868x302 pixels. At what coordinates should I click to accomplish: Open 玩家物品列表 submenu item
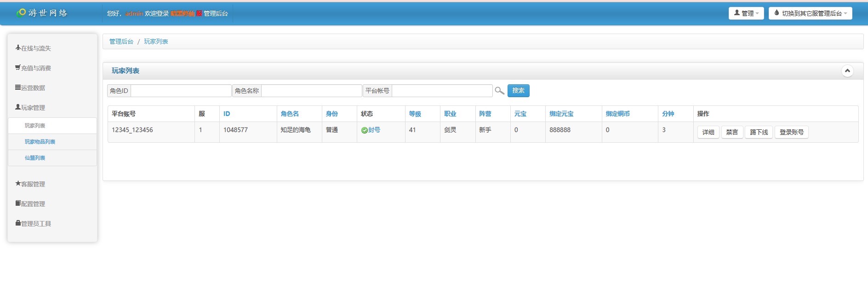[x=52, y=142]
